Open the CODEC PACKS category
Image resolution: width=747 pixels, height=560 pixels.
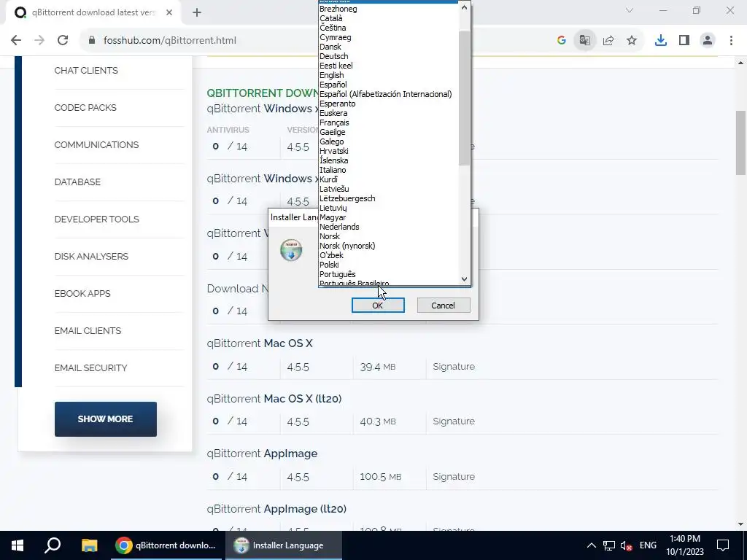[x=85, y=108]
